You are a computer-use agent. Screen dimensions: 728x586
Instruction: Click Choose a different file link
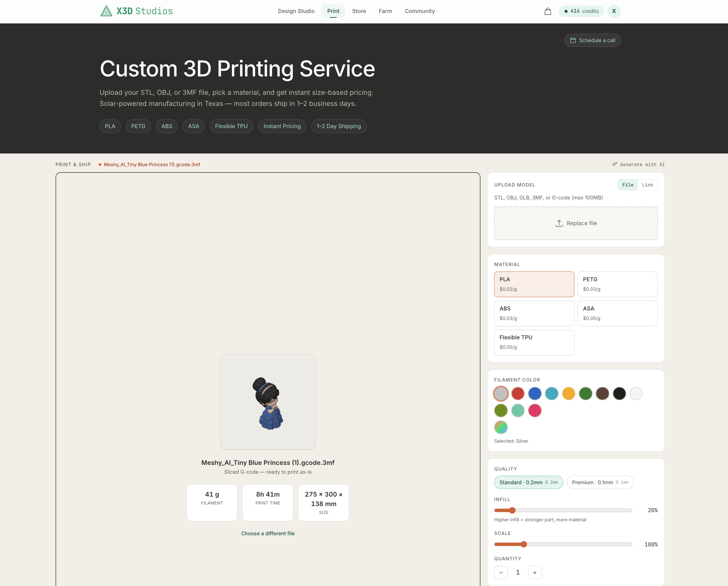[x=268, y=534]
